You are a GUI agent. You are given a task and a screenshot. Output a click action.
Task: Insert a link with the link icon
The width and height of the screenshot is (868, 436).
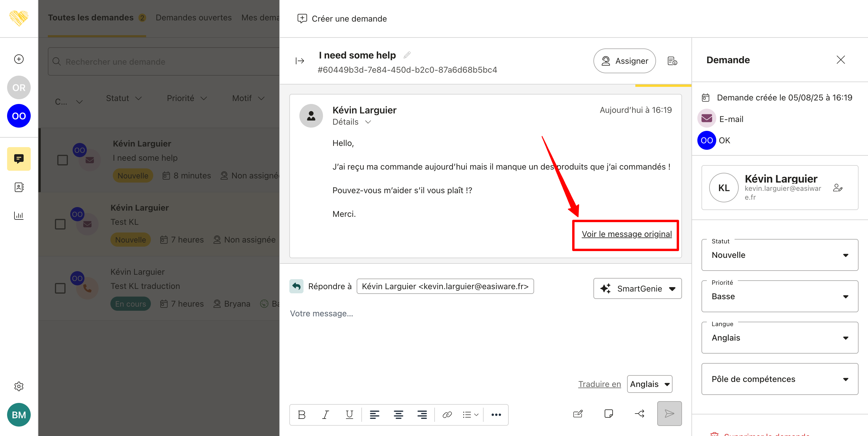point(447,415)
